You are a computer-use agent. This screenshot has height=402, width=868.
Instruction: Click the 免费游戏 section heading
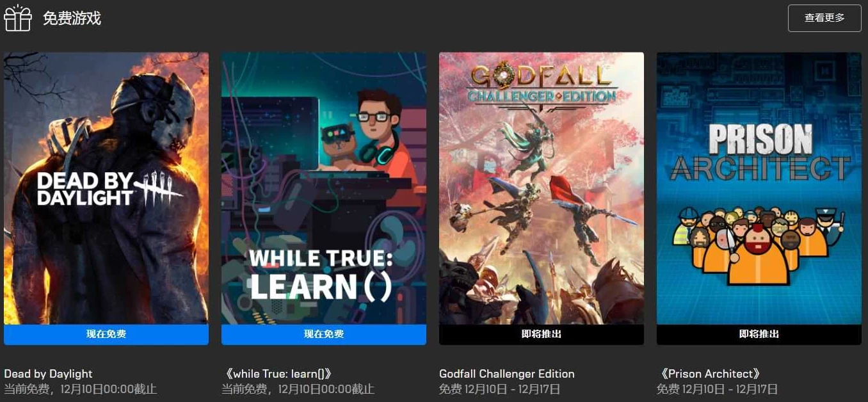coord(72,18)
